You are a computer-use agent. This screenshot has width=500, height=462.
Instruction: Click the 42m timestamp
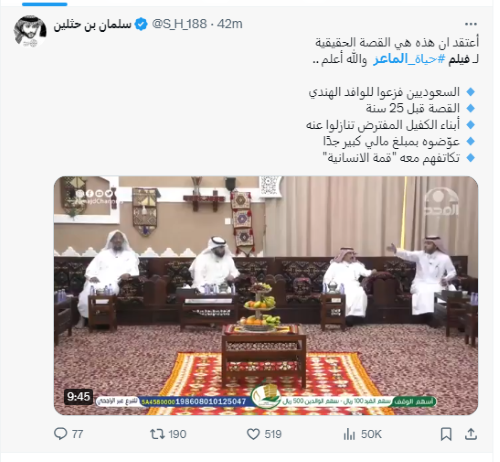[230, 24]
